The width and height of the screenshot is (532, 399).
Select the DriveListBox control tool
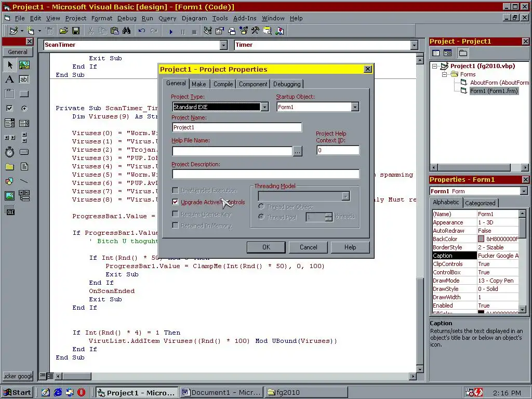24,152
